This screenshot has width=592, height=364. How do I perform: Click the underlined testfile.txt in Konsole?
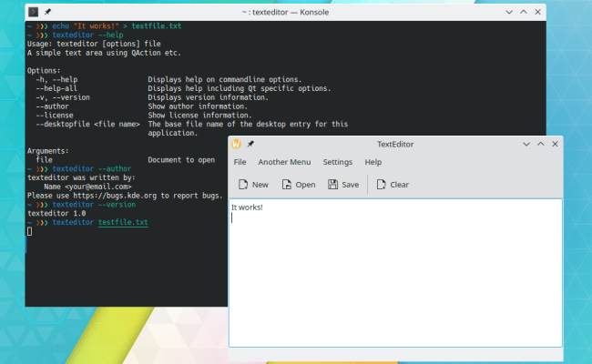(x=123, y=223)
